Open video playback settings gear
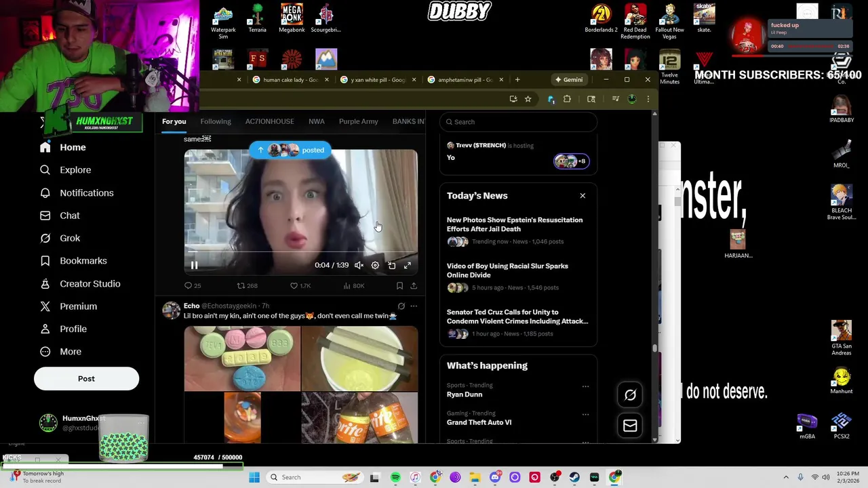 pyautogui.click(x=375, y=266)
